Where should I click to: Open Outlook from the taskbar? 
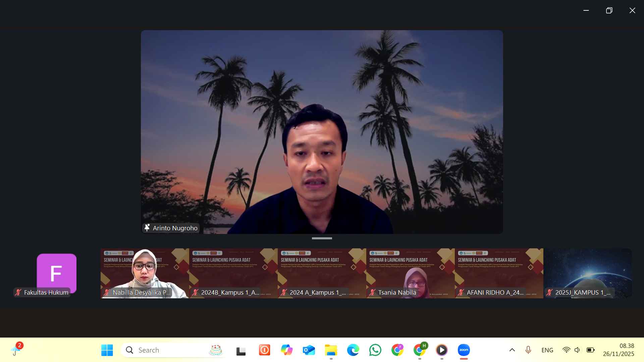coord(309,350)
